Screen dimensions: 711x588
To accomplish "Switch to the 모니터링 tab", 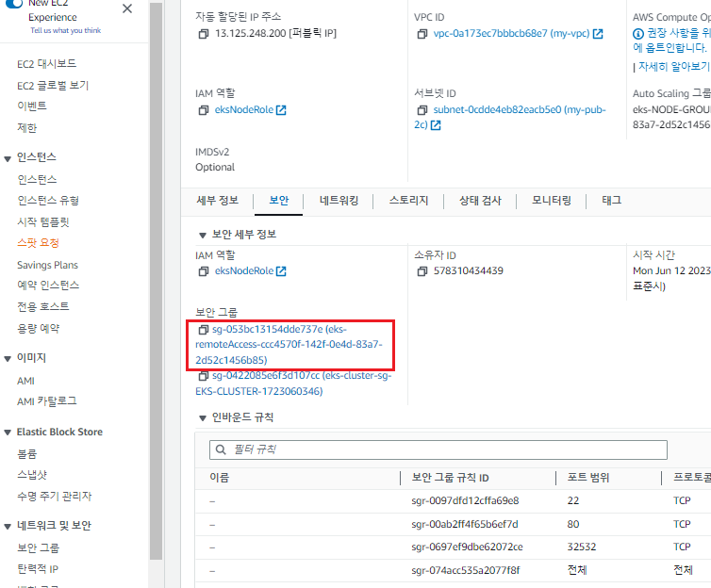I will 552,200.
